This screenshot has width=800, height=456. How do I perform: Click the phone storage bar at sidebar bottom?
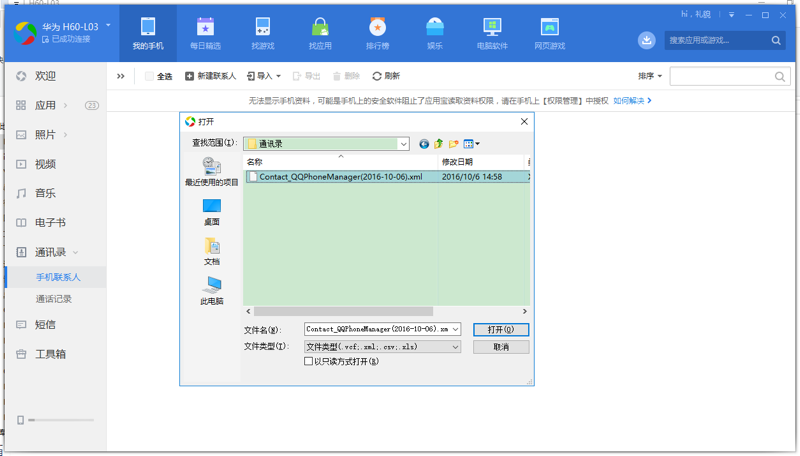click(61, 420)
